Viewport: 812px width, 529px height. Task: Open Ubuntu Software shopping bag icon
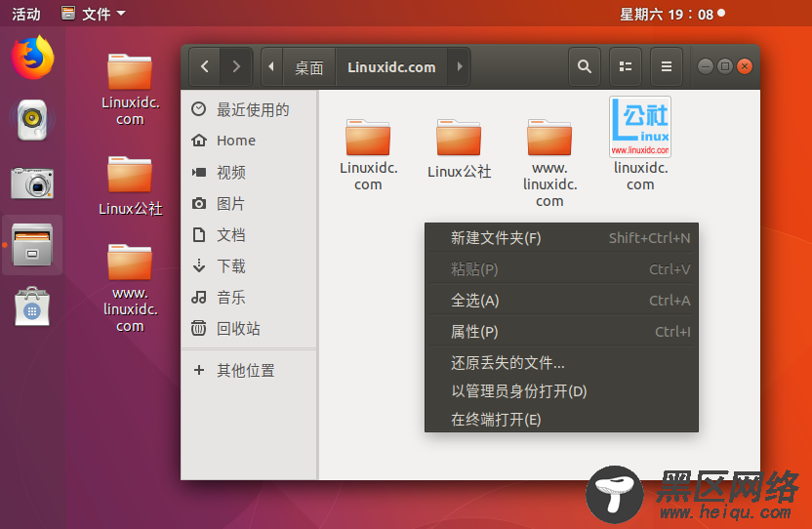pyautogui.click(x=32, y=306)
